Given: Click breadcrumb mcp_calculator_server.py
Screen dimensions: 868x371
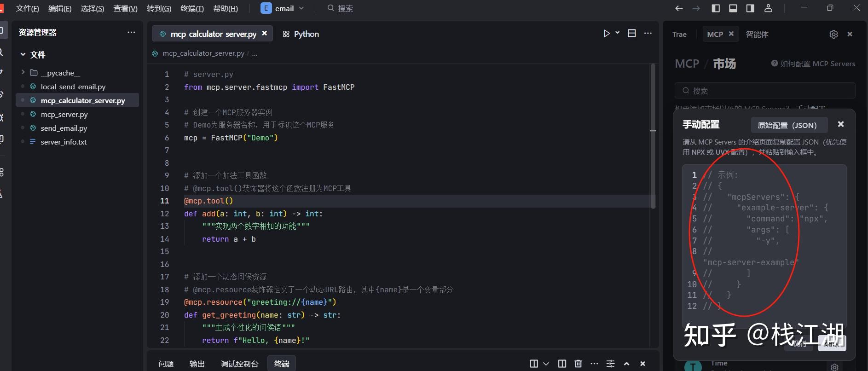Looking at the screenshot, I should pyautogui.click(x=203, y=53).
